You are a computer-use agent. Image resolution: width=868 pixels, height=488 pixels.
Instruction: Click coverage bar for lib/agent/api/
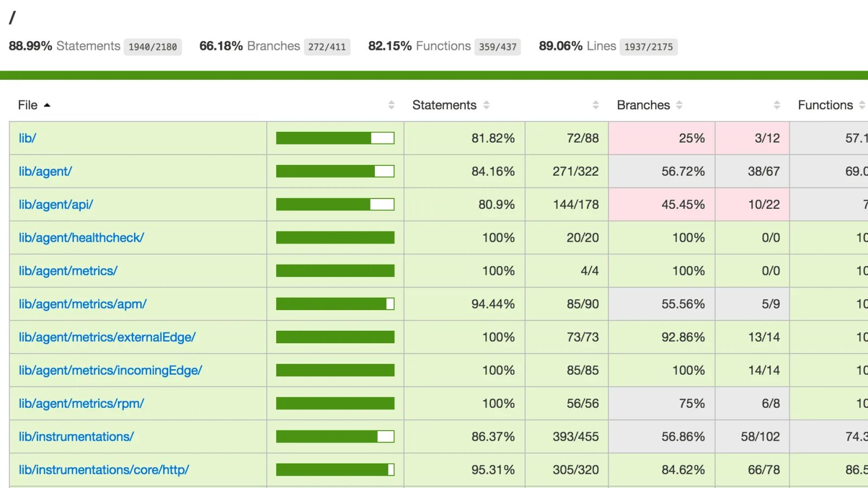point(335,204)
